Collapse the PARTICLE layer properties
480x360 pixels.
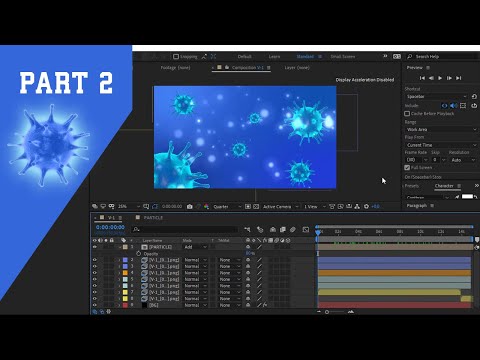119,247
